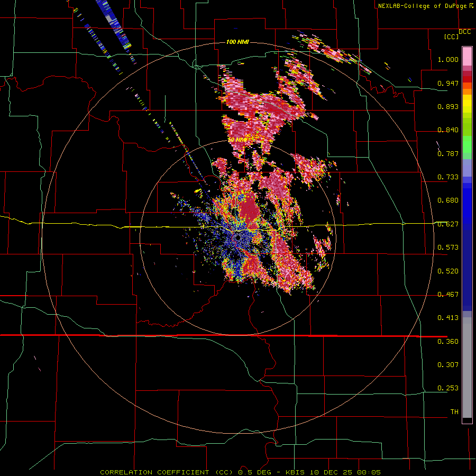Click the DCC label above the legend

(465, 32)
